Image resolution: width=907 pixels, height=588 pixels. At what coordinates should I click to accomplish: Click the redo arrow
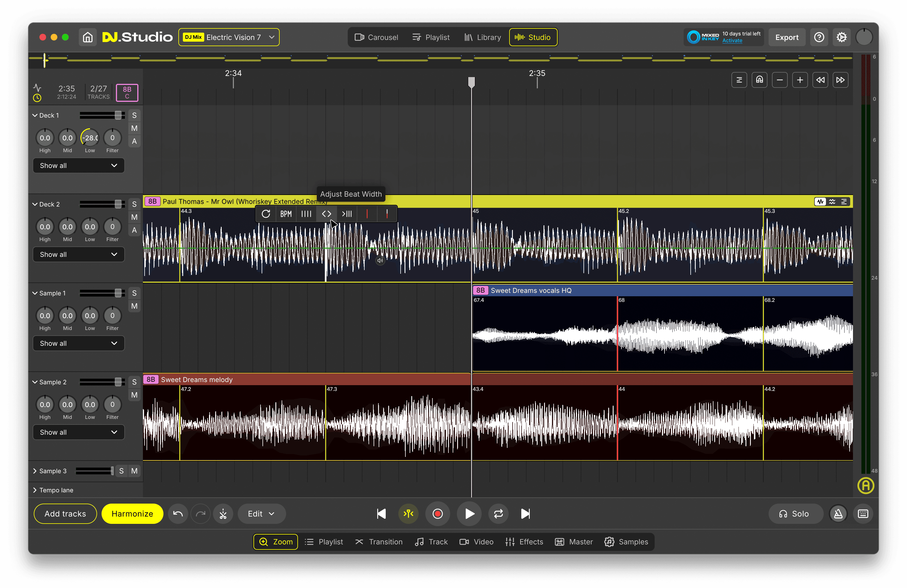tap(201, 514)
